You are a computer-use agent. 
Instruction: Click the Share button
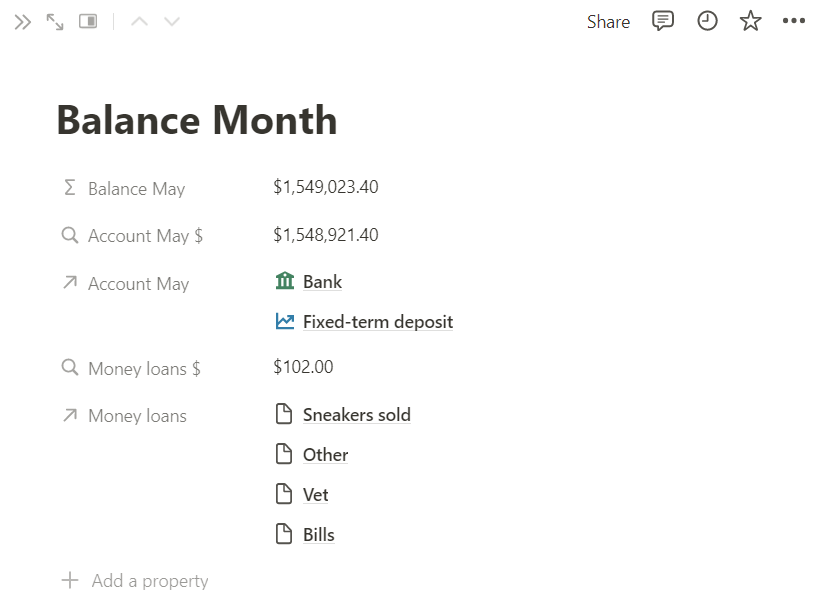click(x=608, y=22)
